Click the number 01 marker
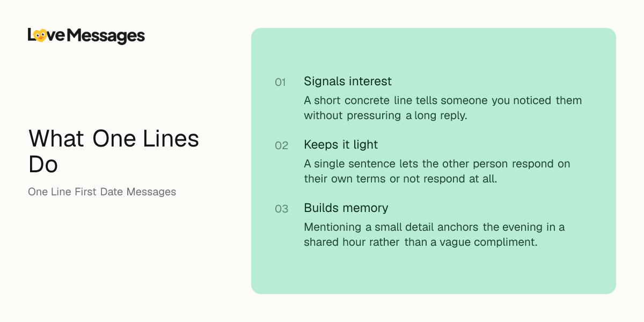This screenshot has width=644, height=322. pos(281,83)
